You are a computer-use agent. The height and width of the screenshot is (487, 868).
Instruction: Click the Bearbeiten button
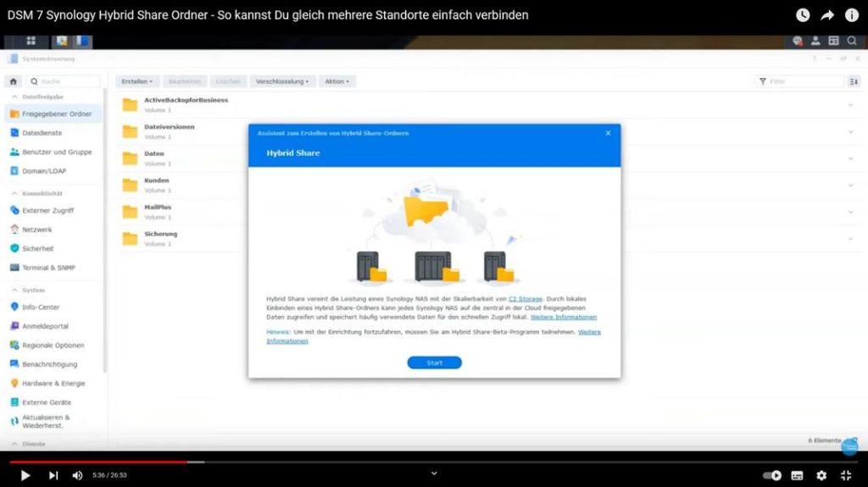coord(184,81)
